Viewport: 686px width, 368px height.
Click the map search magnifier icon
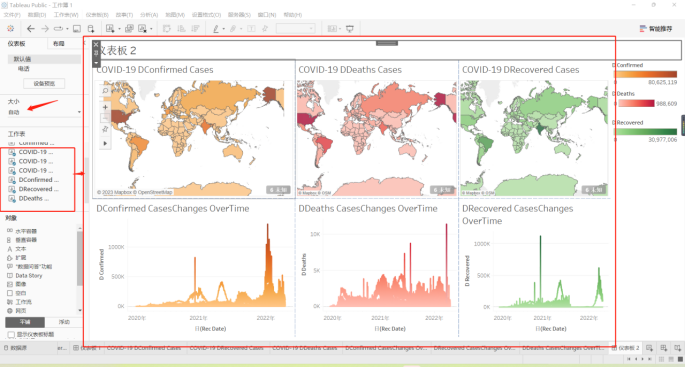click(x=105, y=91)
